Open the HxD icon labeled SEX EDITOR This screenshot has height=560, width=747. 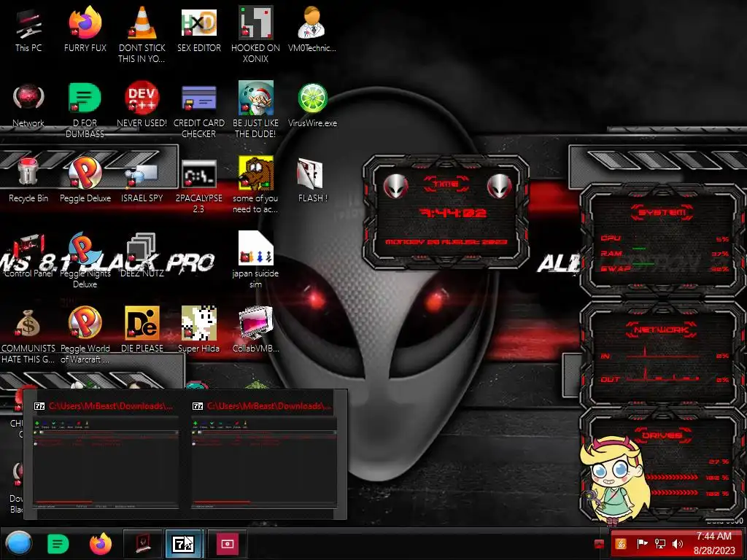(x=198, y=29)
